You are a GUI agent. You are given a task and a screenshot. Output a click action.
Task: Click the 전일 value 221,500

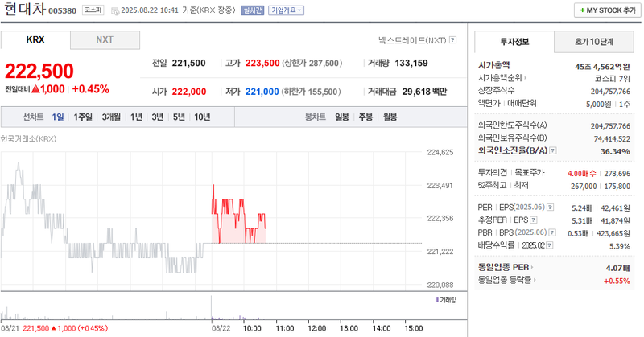tap(188, 64)
